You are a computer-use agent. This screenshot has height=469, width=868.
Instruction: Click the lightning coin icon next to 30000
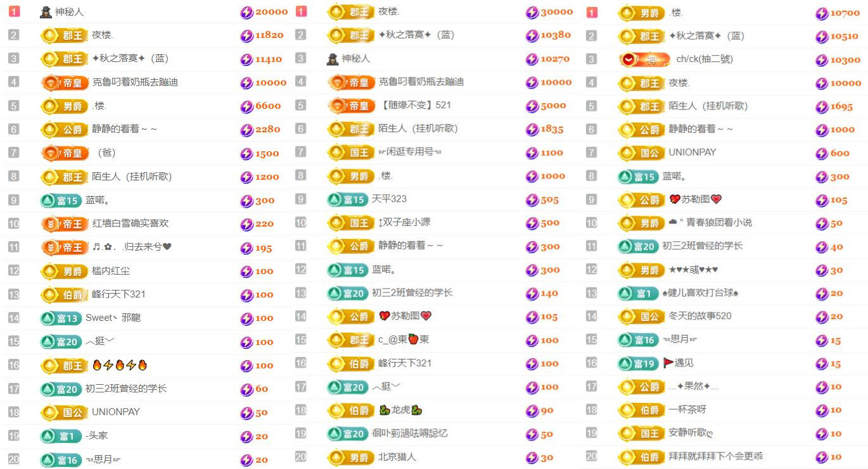coord(532,13)
